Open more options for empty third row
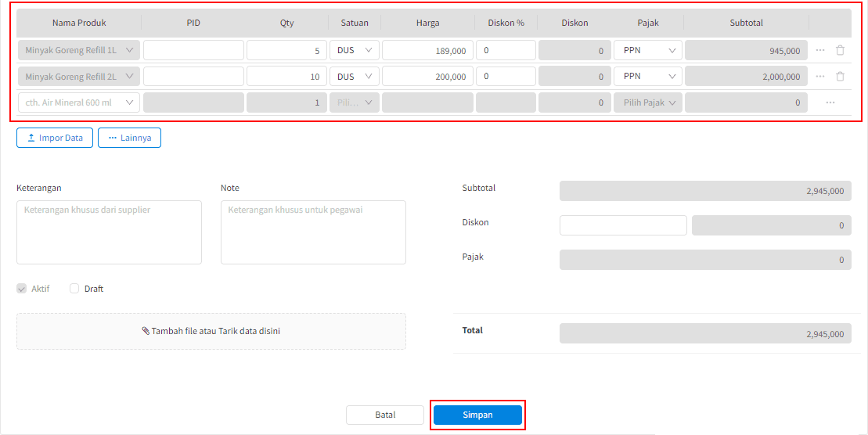The image size is (868, 435). pyautogui.click(x=830, y=102)
